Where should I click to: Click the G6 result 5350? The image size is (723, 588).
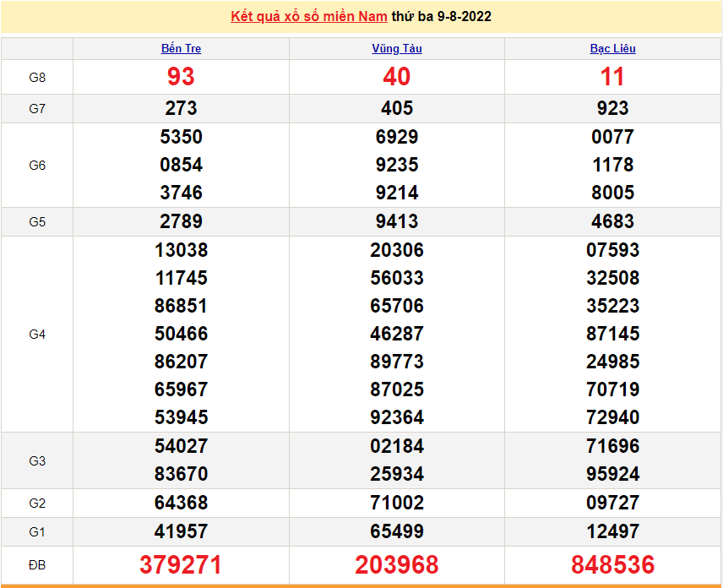point(181,137)
